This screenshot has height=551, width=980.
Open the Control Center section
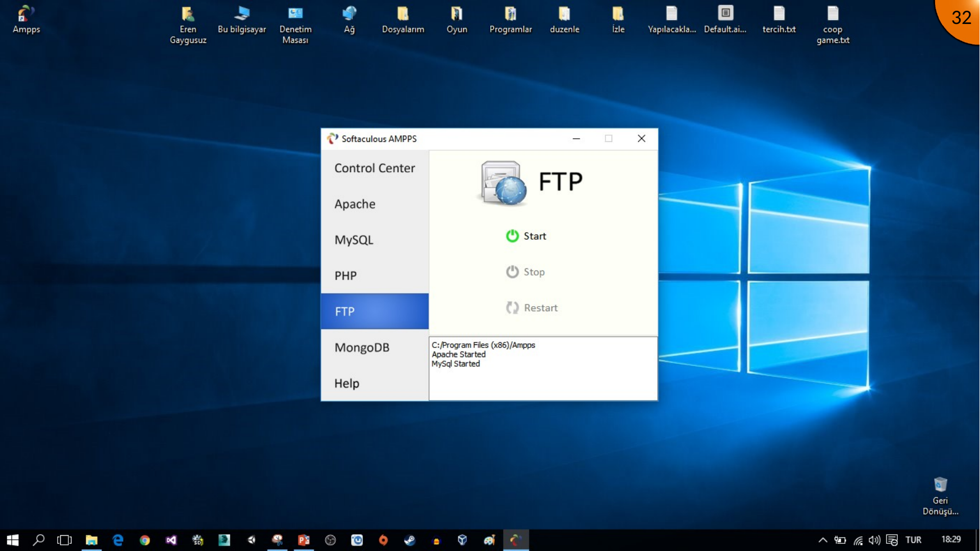tap(375, 168)
